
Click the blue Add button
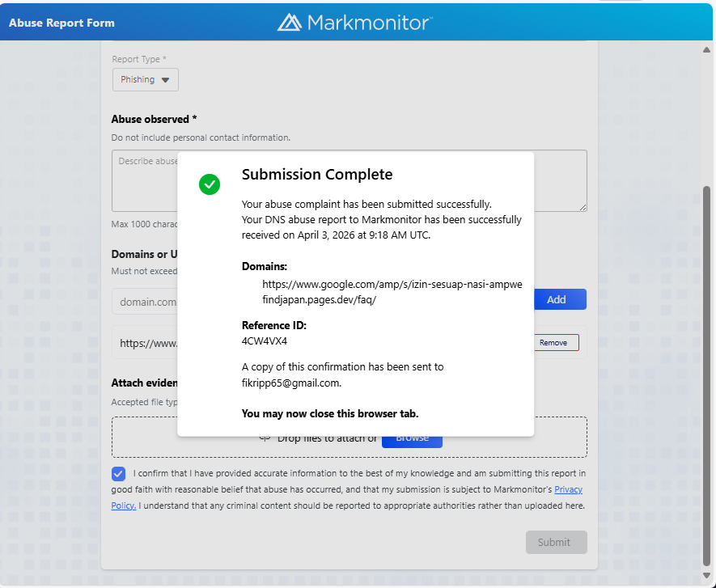pyautogui.click(x=560, y=299)
